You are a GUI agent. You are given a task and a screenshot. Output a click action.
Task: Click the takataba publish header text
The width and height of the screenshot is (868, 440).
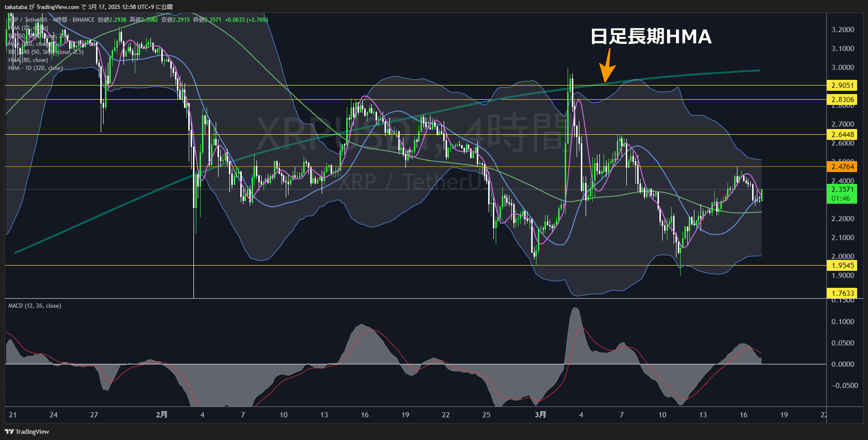point(88,7)
